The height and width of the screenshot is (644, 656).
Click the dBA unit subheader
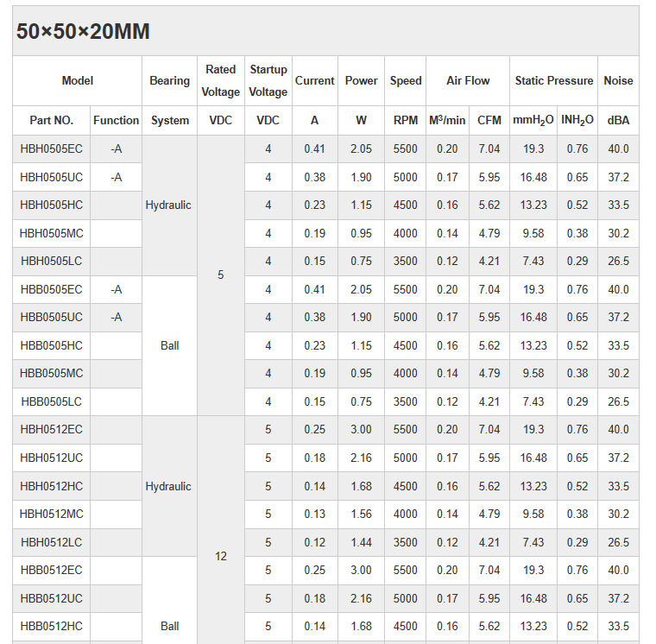pyautogui.click(x=618, y=121)
